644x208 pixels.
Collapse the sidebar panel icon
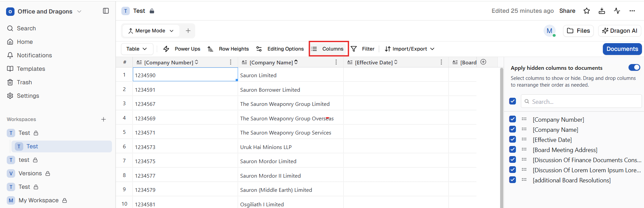pos(106,11)
